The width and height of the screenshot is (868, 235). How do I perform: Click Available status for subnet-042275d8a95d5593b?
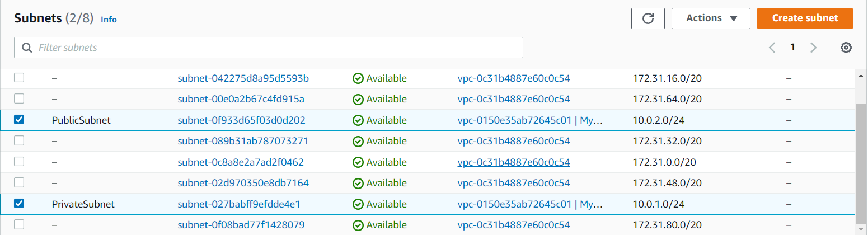click(379, 78)
